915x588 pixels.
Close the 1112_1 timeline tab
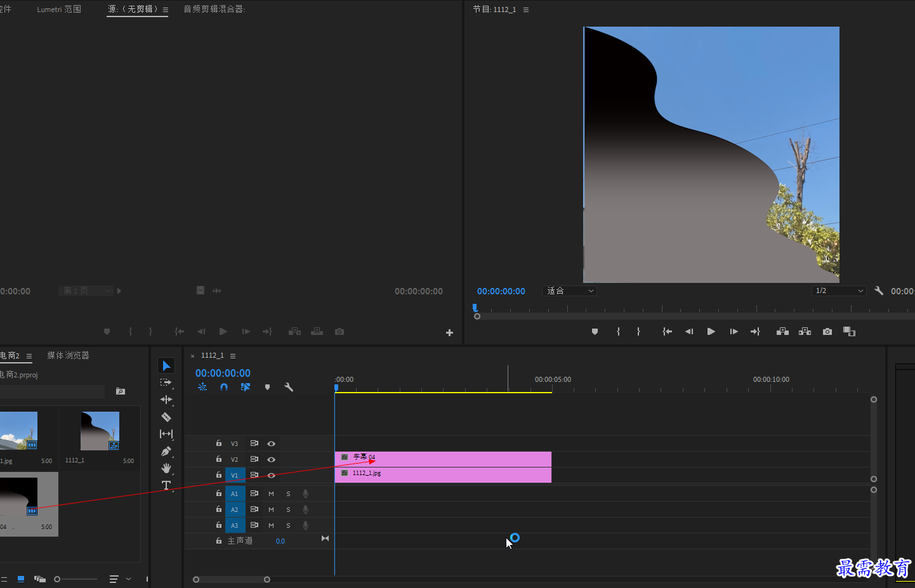[193, 356]
